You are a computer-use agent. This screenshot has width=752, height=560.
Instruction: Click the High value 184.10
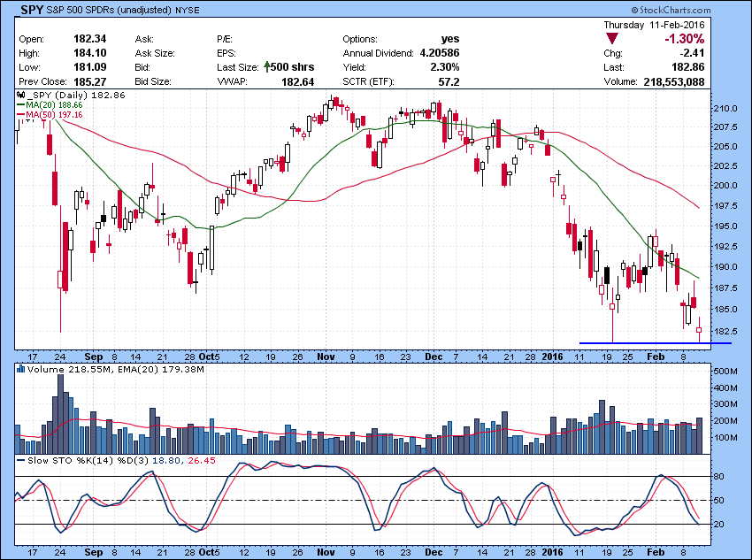89,53
